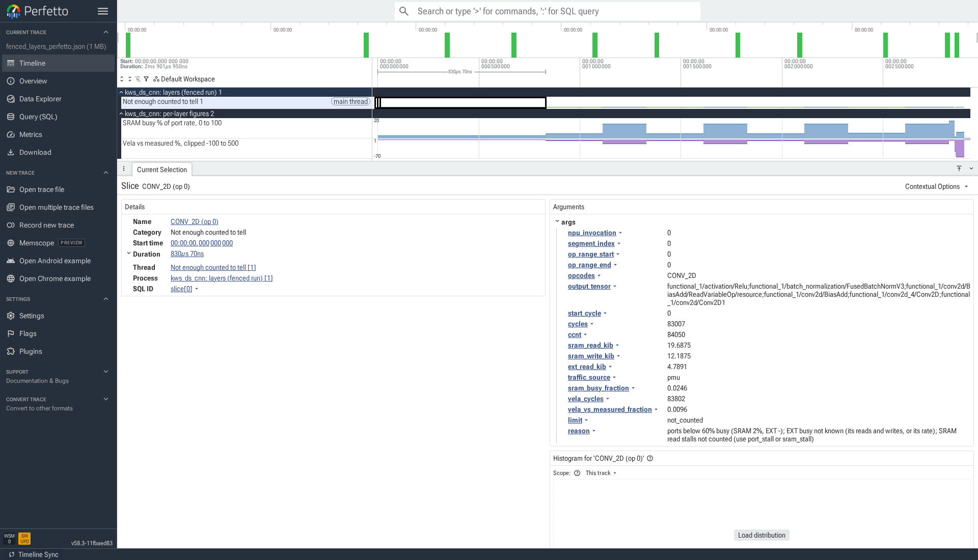
Task: Expand the Convert Trace section
Action: click(106, 399)
